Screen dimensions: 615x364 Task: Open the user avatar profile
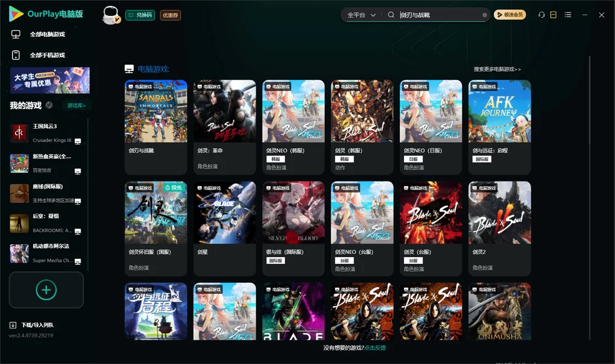click(111, 15)
